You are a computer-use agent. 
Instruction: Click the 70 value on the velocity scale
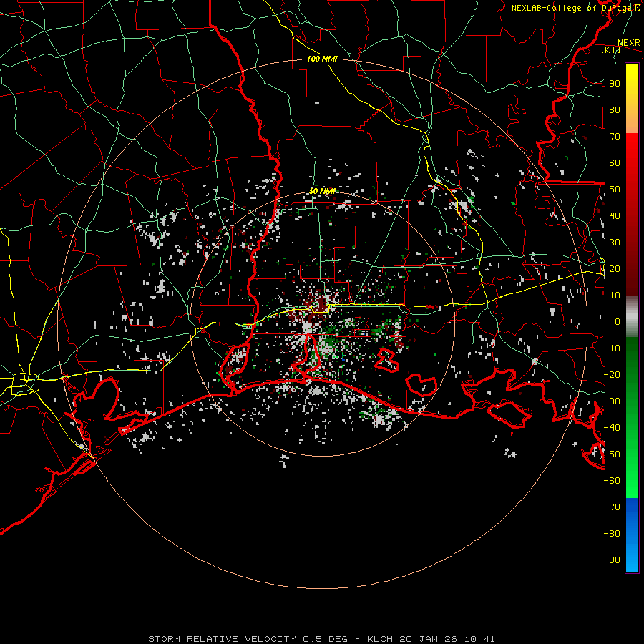coord(615,137)
